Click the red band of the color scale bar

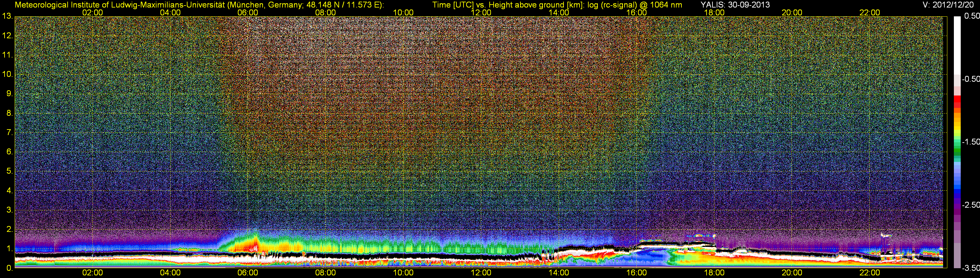coord(957,99)
